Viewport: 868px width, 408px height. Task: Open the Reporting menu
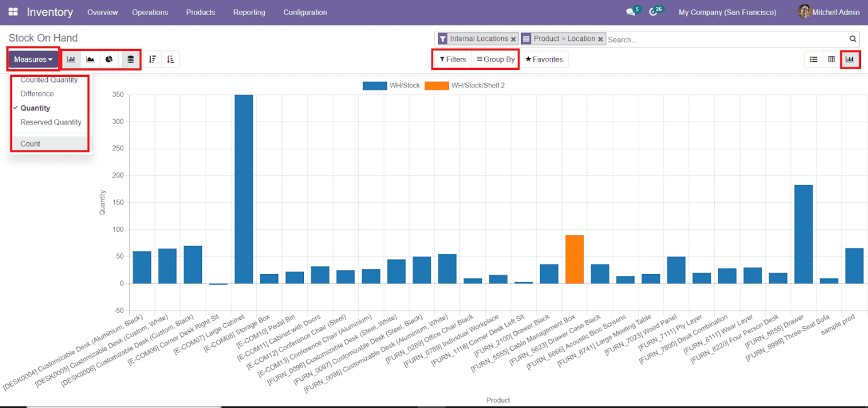(x=249, y=12)
